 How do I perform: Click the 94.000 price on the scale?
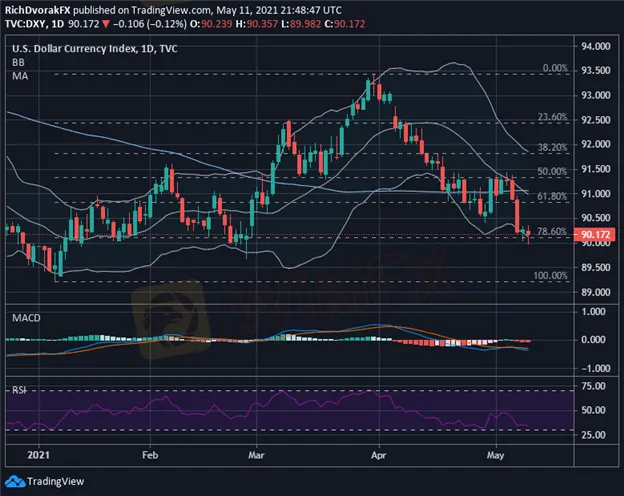[596, 46]
